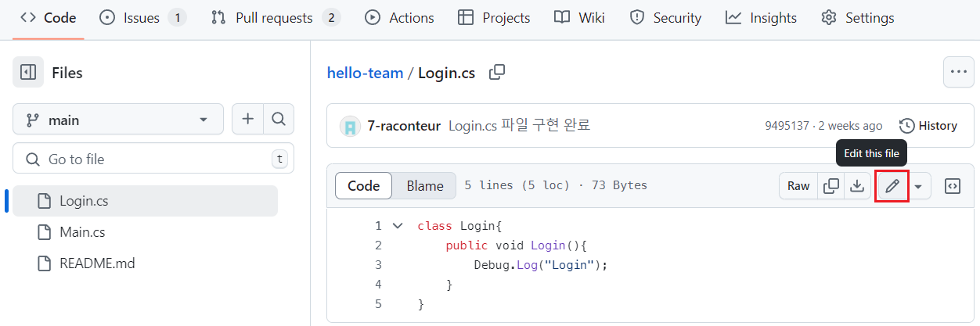Collapse the Files side panel icon
980x326 pixels.
[x=28, y=73]
